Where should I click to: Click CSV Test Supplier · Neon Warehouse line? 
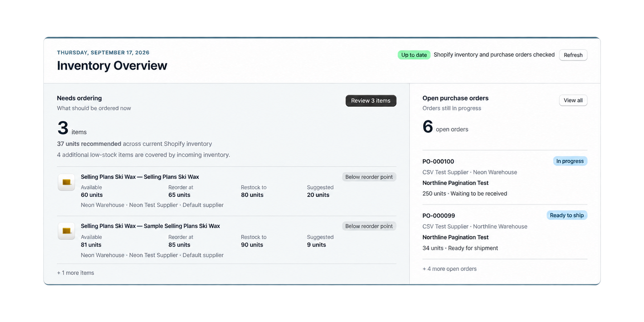pos(470,172)
